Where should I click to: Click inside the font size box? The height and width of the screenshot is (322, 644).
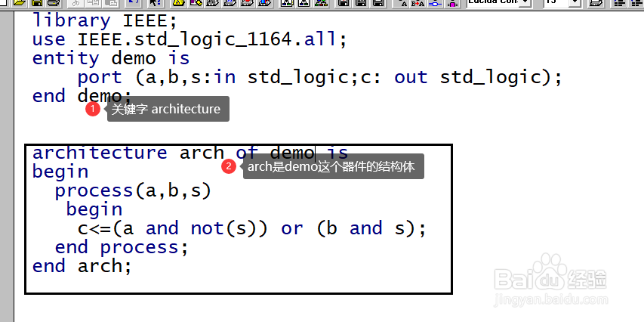(557, 3)
